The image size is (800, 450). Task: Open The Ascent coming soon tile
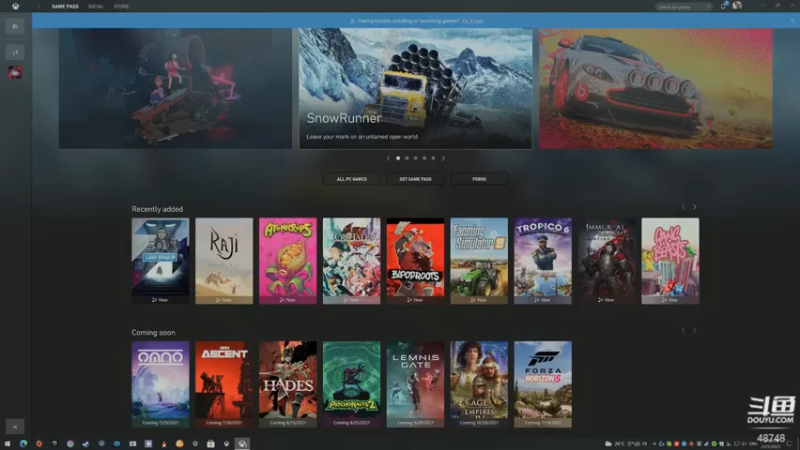tap(224, 384)
